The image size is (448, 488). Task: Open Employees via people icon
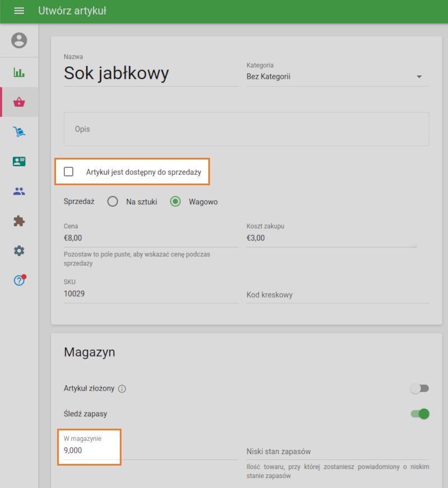(20, 191)
